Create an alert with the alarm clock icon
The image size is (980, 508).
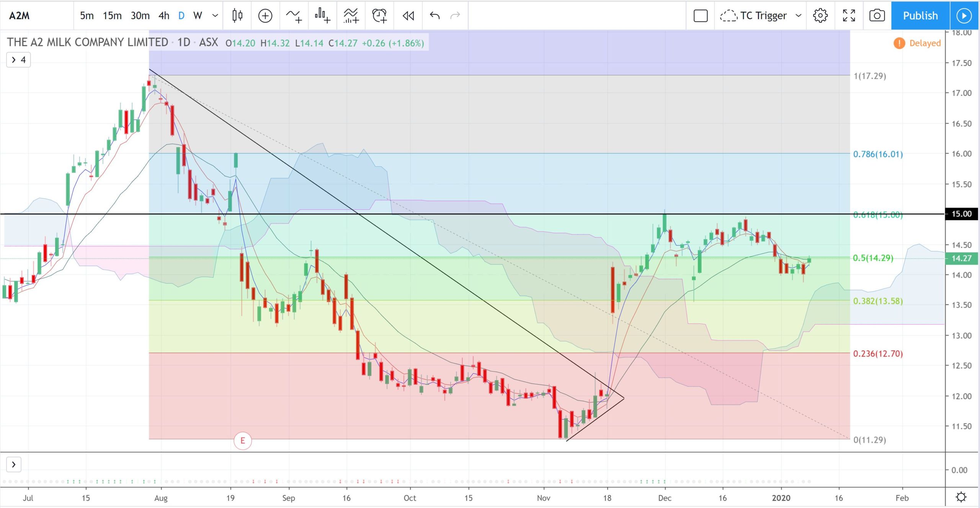coord(379,16)
